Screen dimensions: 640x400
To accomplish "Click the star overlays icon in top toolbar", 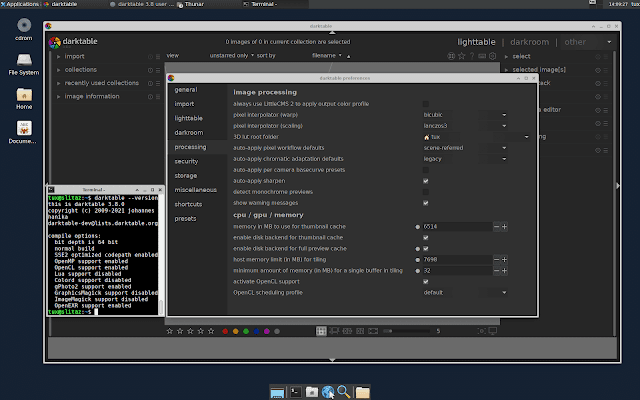I will click(x=462, y=56).
